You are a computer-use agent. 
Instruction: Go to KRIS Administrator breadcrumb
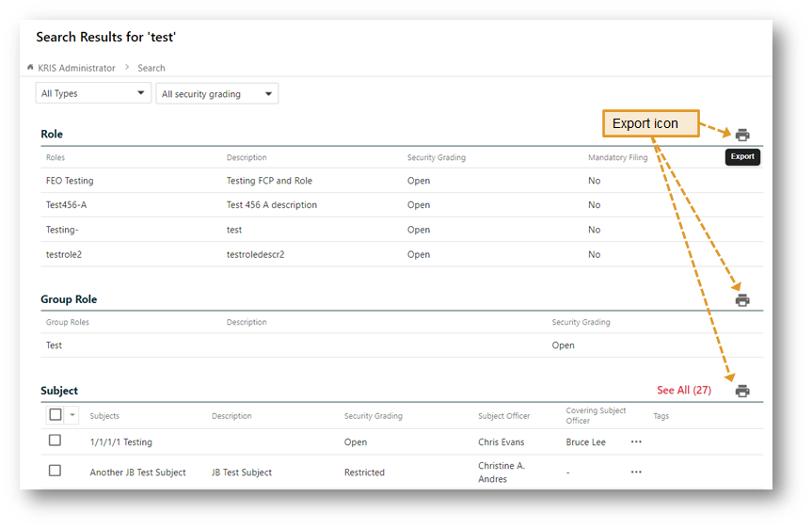pyautogui.click(x=76, y=68)
